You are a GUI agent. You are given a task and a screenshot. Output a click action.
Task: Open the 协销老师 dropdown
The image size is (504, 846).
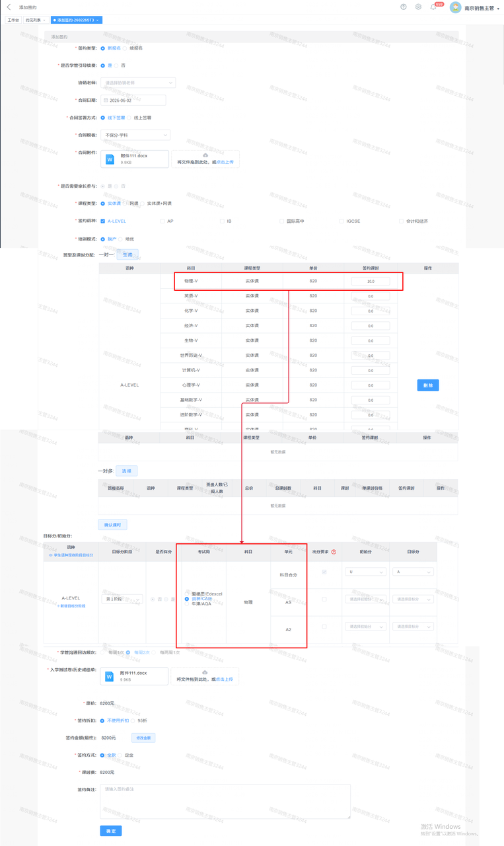(139, 83)
